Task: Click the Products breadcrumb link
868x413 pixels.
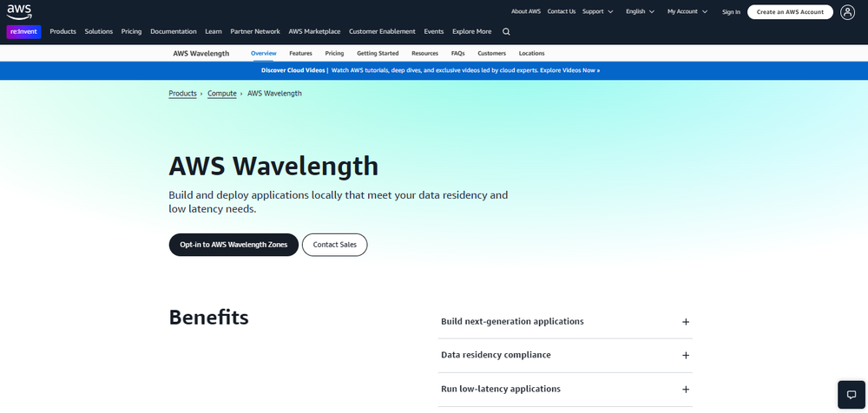Action: click(182, 94)
